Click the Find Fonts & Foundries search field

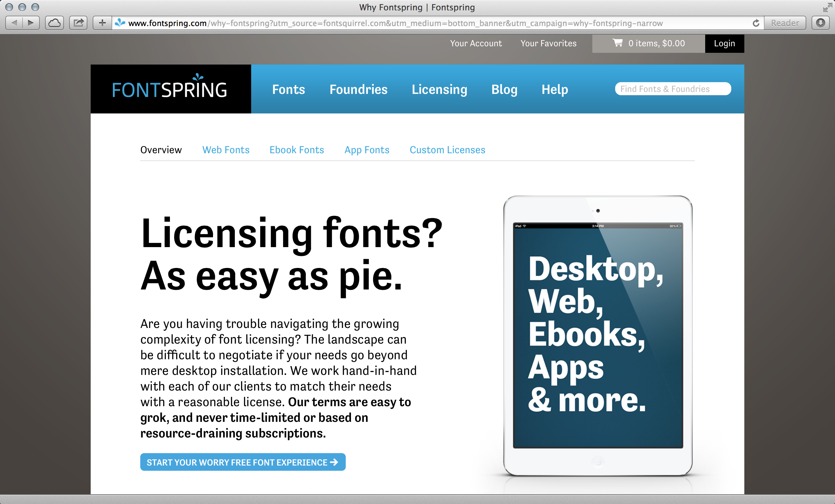point(673,89)
